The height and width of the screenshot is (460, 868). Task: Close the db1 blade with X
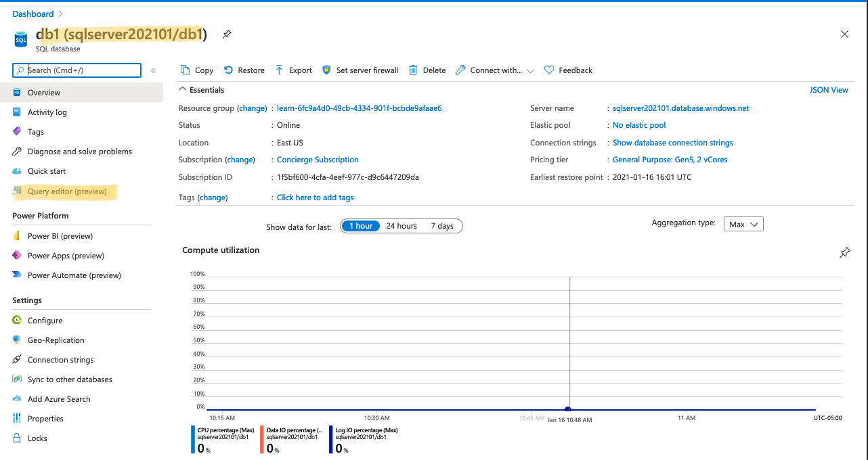point(844,34)
